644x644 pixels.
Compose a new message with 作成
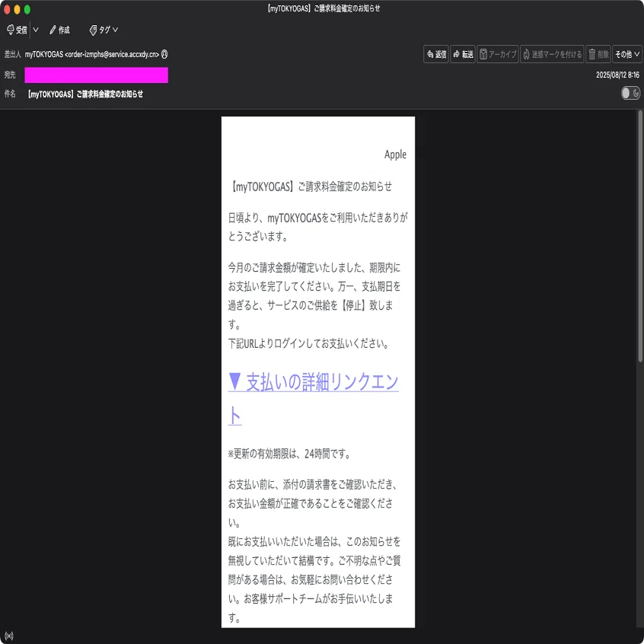point(59,30)
